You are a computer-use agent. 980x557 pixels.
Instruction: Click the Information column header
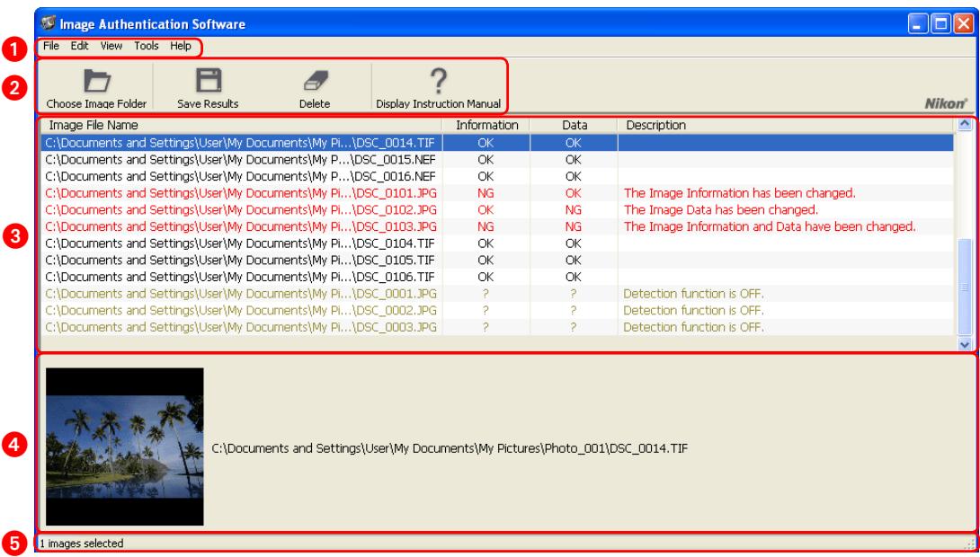click(x=486, y=125)
